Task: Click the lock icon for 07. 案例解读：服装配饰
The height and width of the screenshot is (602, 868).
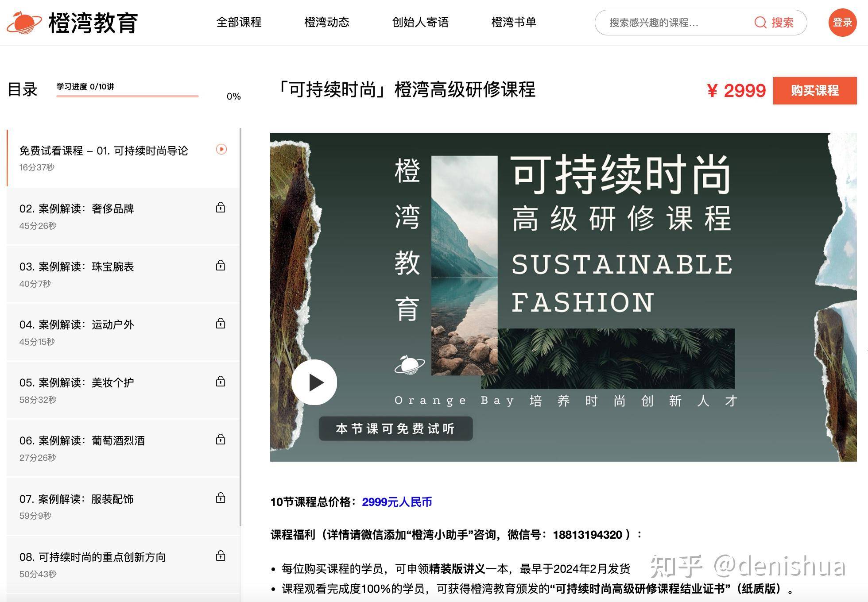Action: click(x=221, y=498)
